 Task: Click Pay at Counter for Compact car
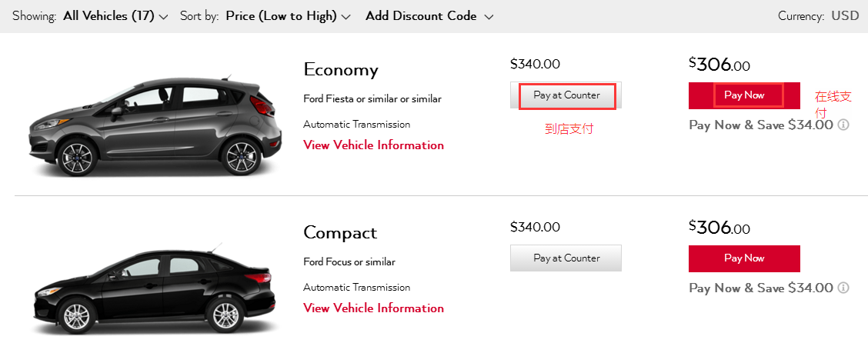tap(566, 258)
